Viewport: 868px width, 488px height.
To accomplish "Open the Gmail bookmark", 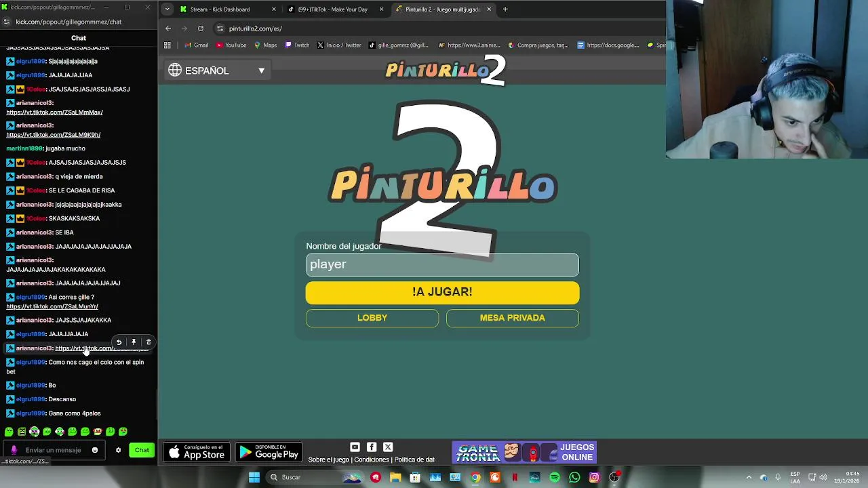I will (196, 45).
